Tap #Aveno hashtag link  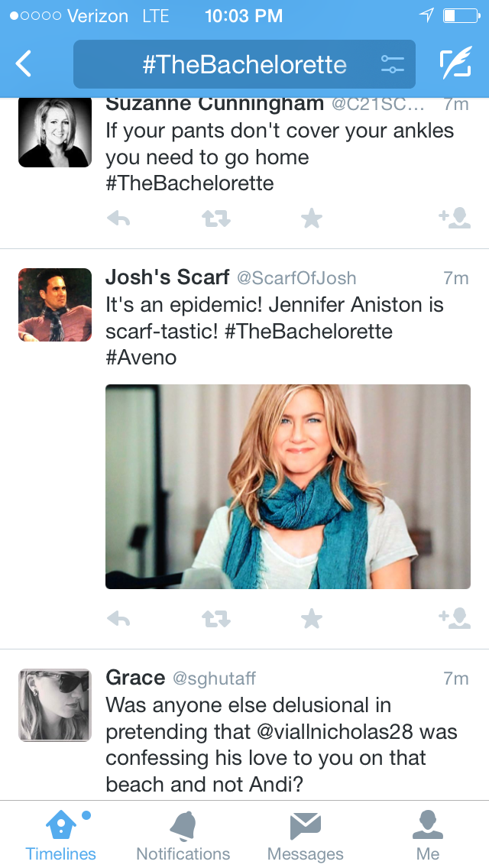coord(141,357)
